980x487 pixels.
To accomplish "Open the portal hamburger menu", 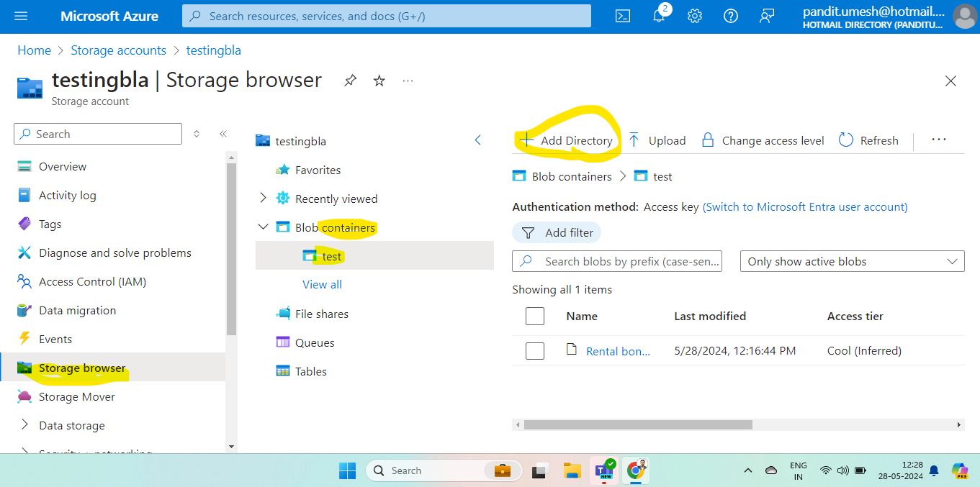I will coord(19,15).
